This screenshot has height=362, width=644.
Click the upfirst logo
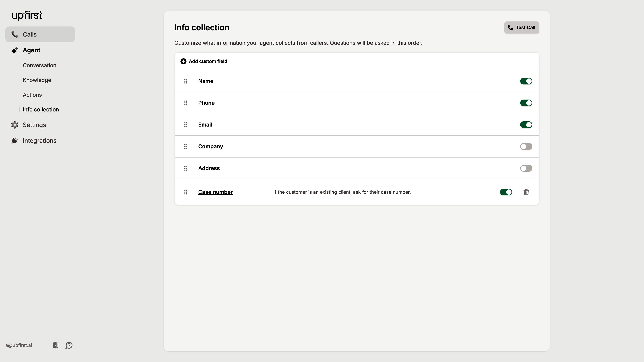coord(27,15)
